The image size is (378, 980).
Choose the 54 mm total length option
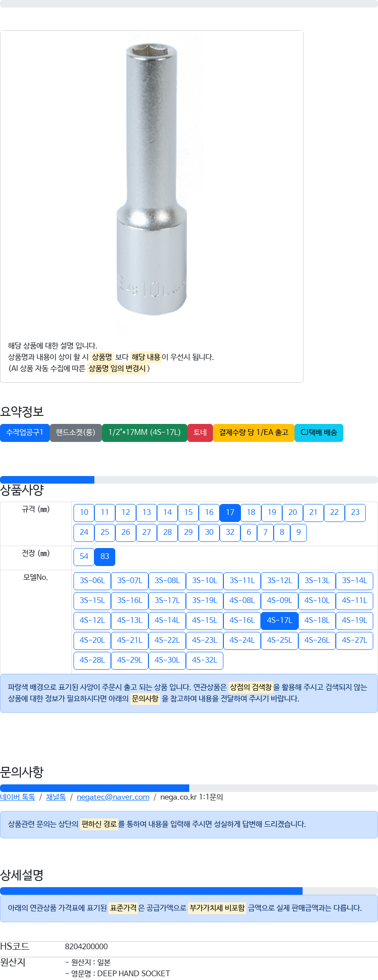point(84,557)
